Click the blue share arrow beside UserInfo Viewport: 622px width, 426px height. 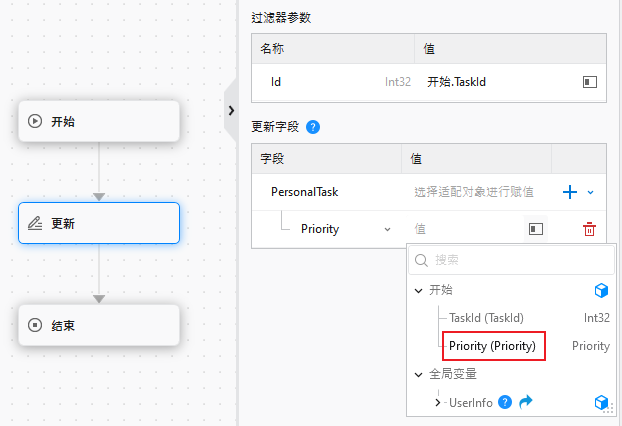[x=526, y=402]
